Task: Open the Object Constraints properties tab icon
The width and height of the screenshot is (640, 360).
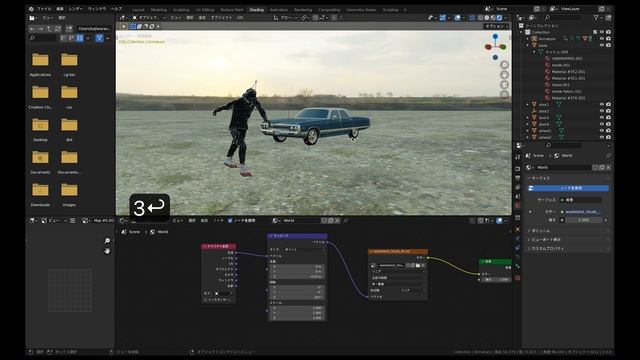Action: pyautogui.click(x=518, y=248)
